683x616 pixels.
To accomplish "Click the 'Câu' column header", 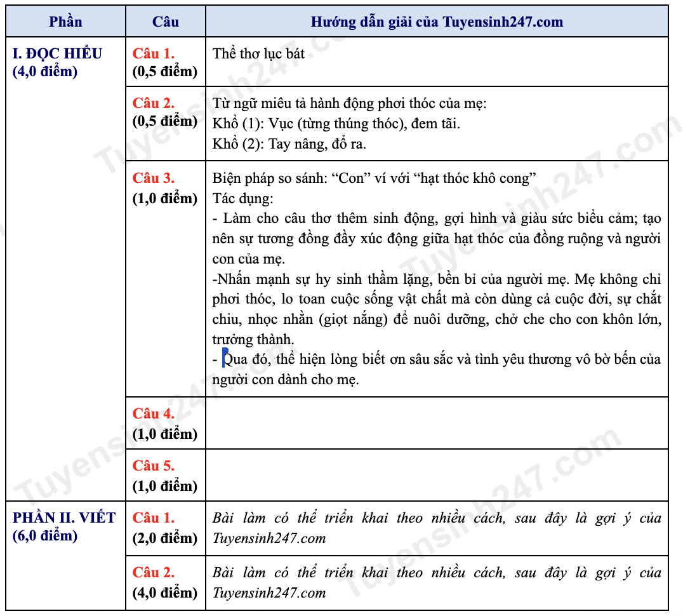I will [166, 22].
